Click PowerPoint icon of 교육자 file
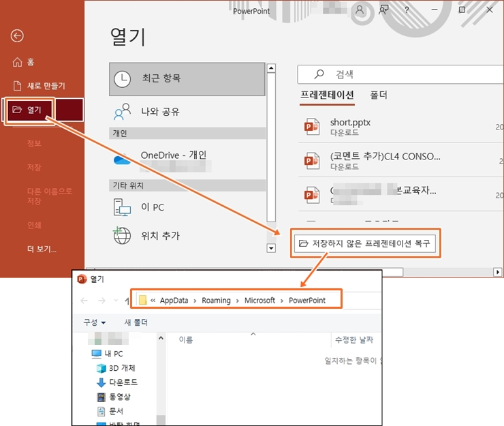This screenshot has height=426, width=504. click(x=311, y=195)
